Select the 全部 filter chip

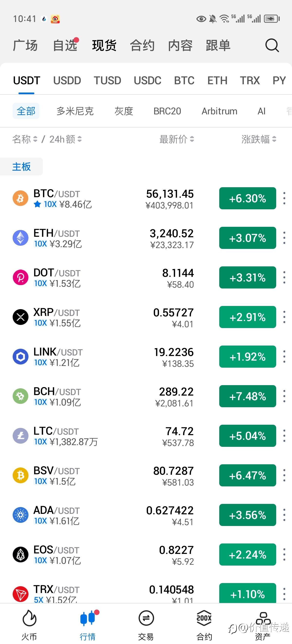point(26,111)
